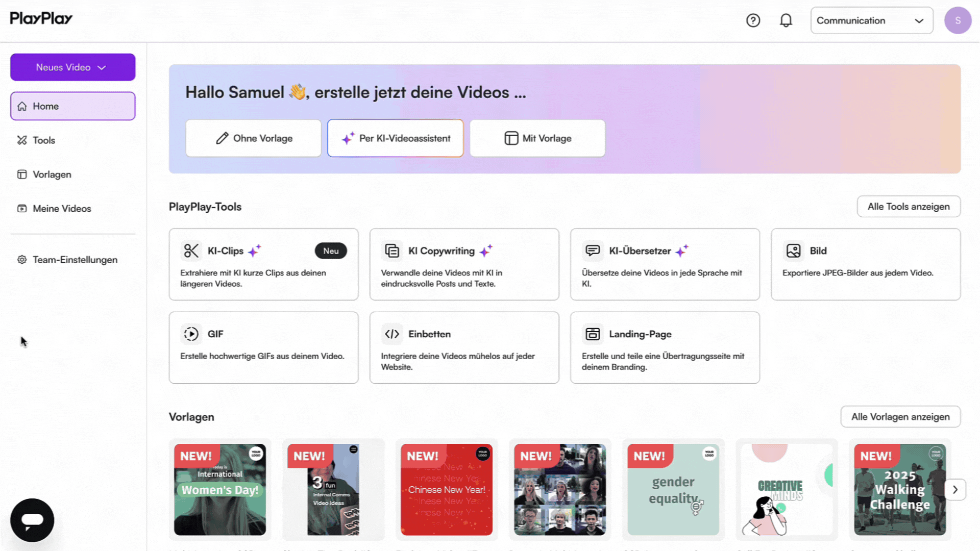Click the Einbetten code brackets icon

point(392,334)
